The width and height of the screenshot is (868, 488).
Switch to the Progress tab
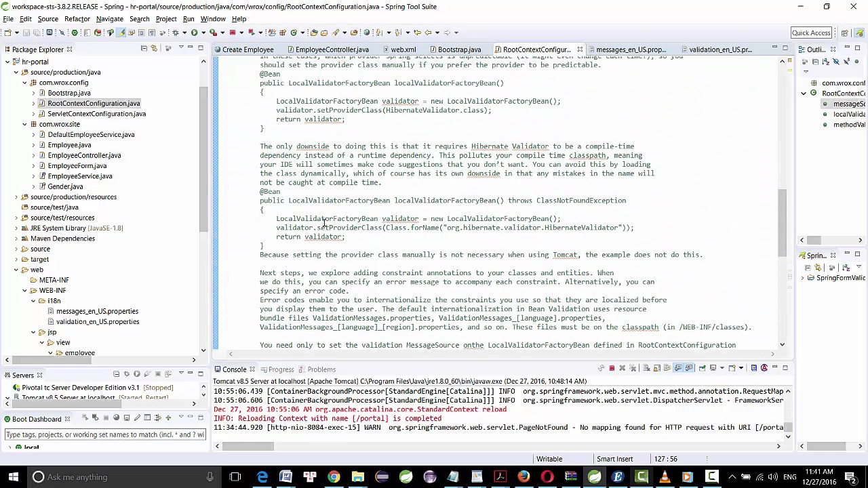276,369
